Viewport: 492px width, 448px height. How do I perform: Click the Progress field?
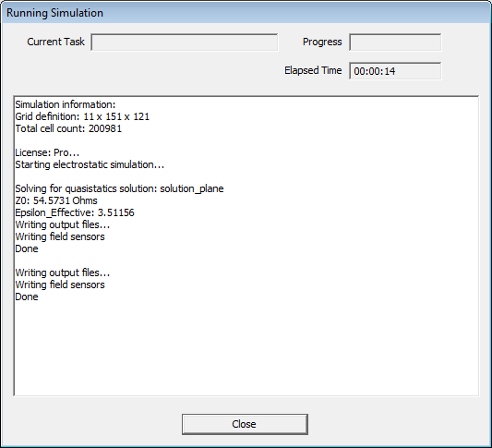coord(395,42)
